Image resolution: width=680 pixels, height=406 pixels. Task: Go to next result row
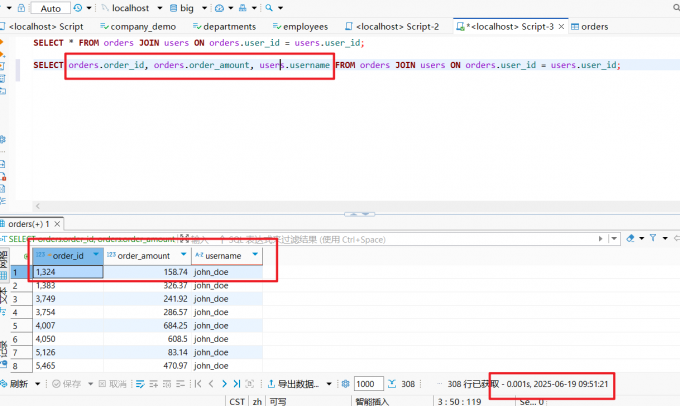click(x=224, y=384)
